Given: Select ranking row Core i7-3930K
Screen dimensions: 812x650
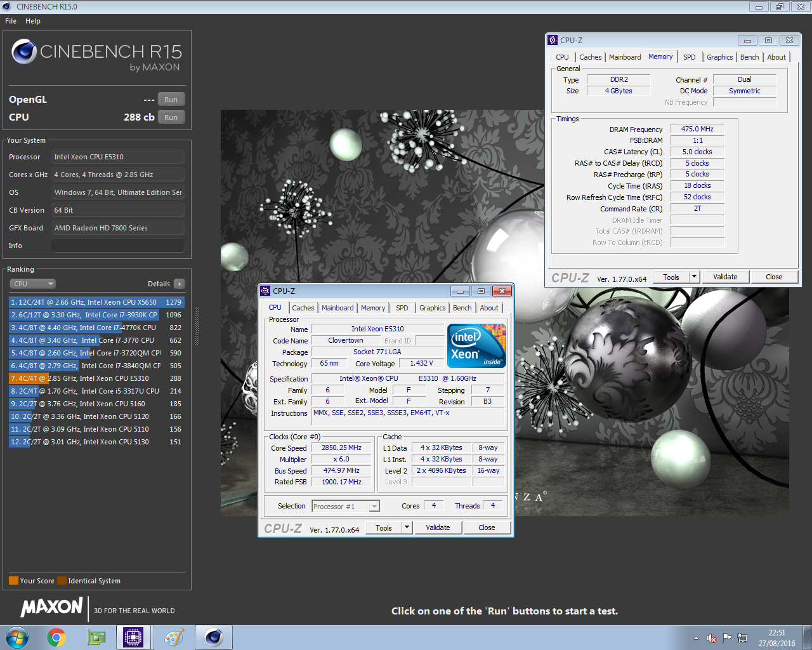Looking at the screenshot, I should pos(96,315).
